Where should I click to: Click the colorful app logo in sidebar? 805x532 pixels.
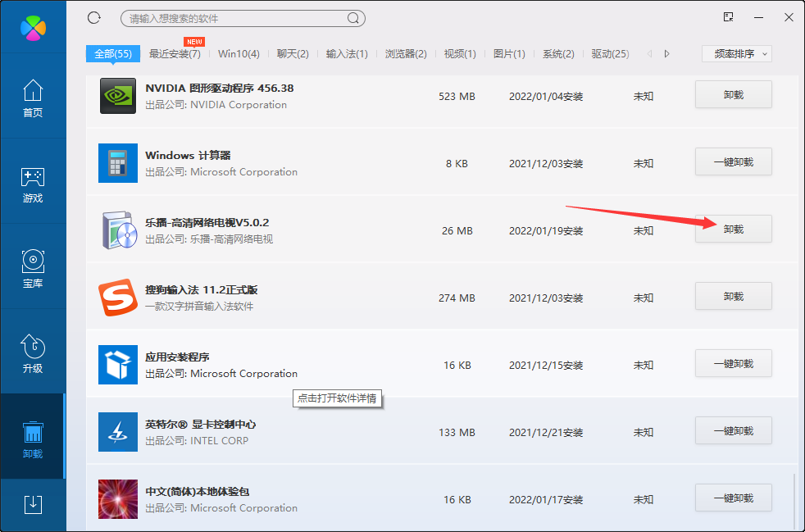(x=33, y=27)
